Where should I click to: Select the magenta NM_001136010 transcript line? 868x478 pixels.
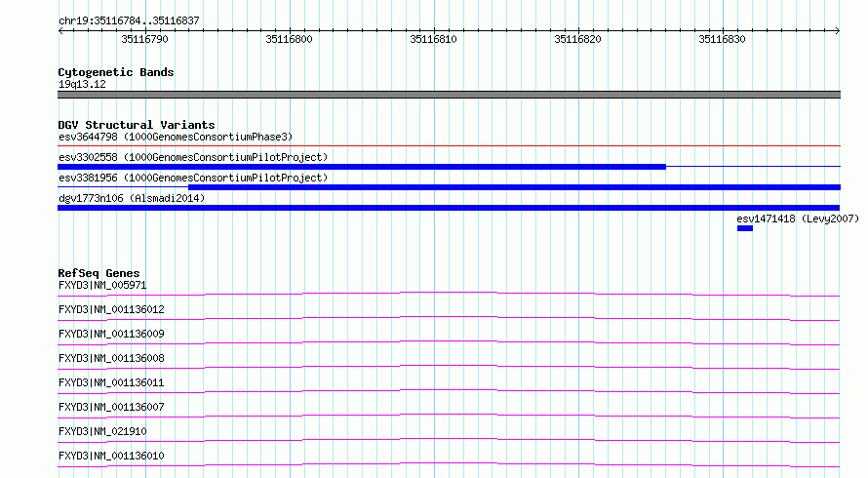449,464
